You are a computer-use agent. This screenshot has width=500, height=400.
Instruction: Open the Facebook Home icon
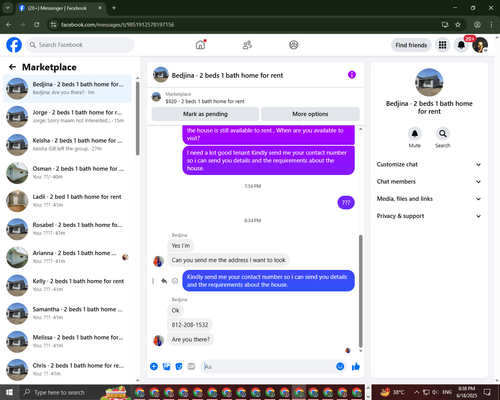click(200, 45)
